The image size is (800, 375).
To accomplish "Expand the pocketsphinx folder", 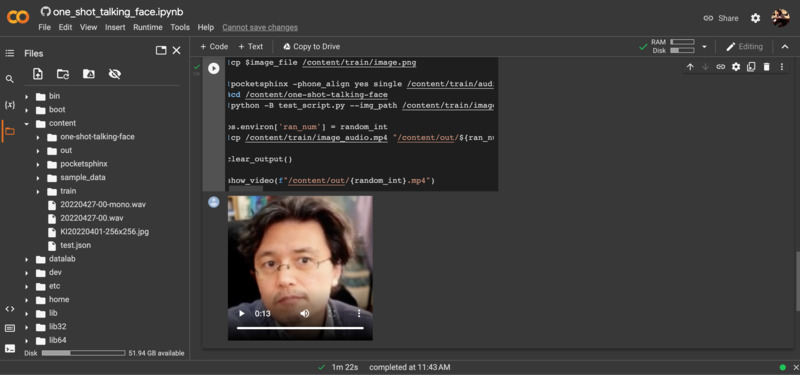I will click(38, 164).
